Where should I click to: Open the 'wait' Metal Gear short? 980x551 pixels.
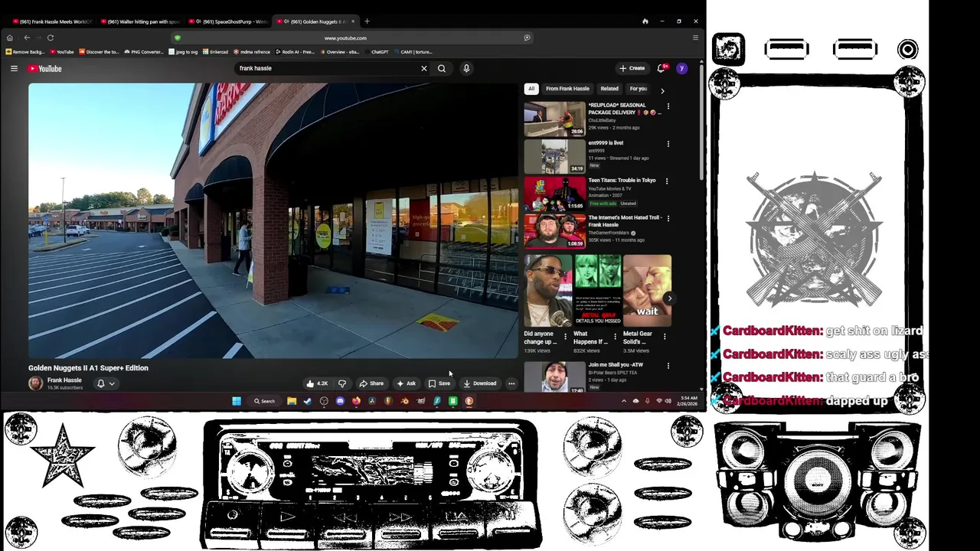tap(647, 291)
